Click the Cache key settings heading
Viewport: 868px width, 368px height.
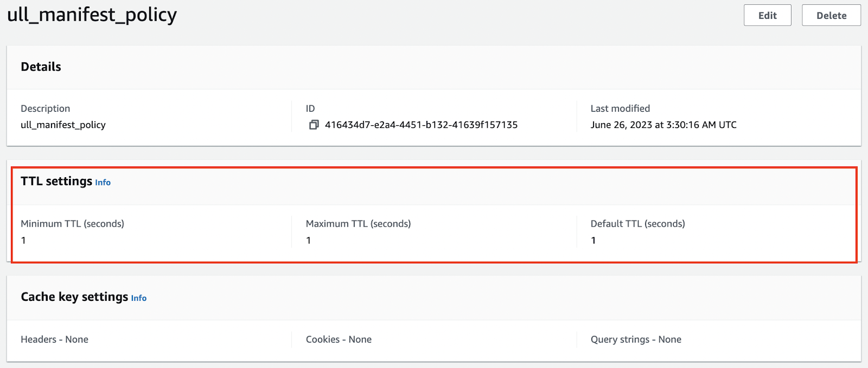coord(74,296)
